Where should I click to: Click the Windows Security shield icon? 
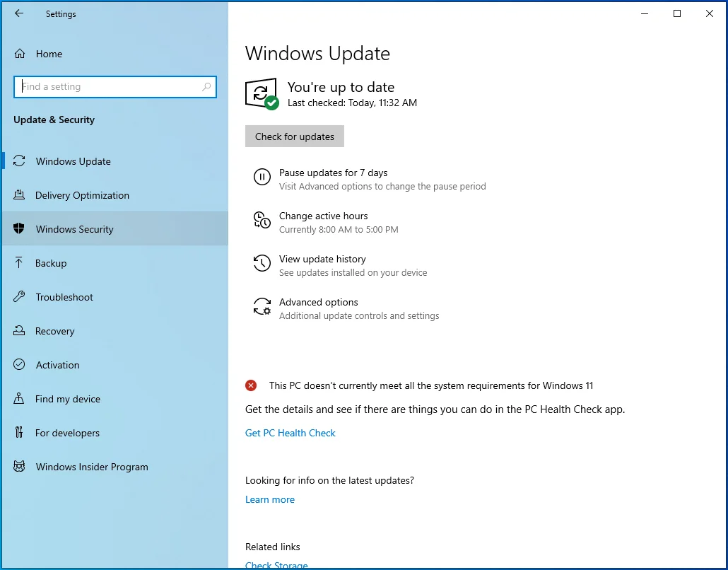19,228
